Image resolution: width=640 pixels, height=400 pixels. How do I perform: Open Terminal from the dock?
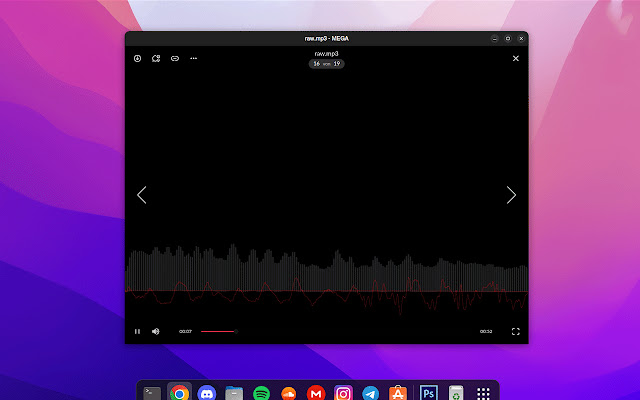click(152, 393)
